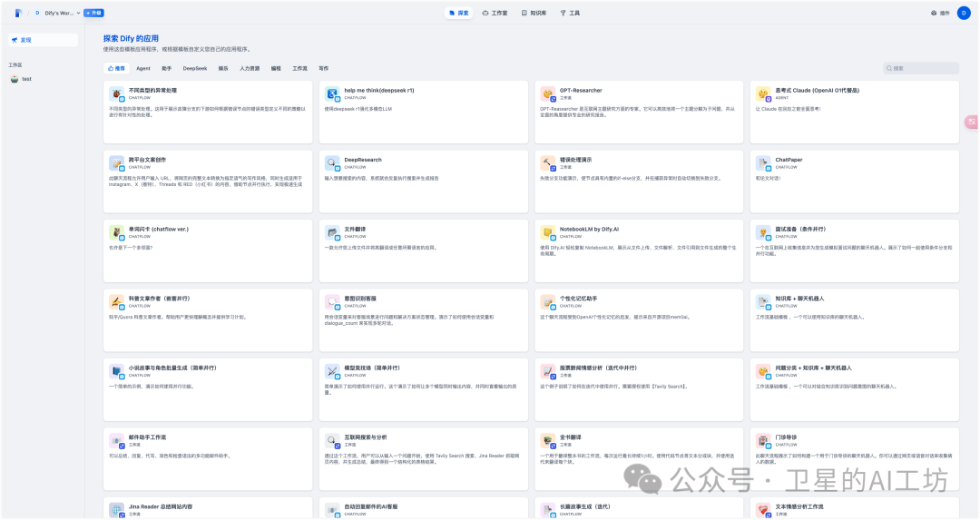Open the 工具 top navigation tab

(x=570, y=13)
